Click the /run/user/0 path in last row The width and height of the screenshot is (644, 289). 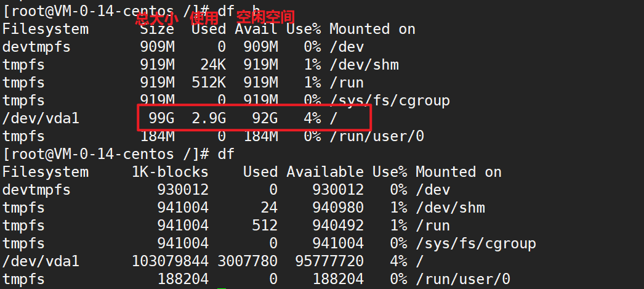pyautogui.click(x=463, y=280)
